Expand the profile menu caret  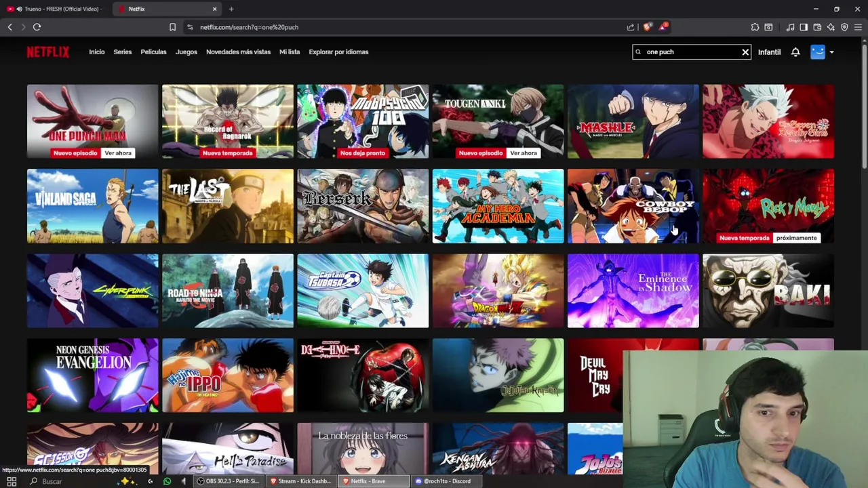[x=831, y=52]
